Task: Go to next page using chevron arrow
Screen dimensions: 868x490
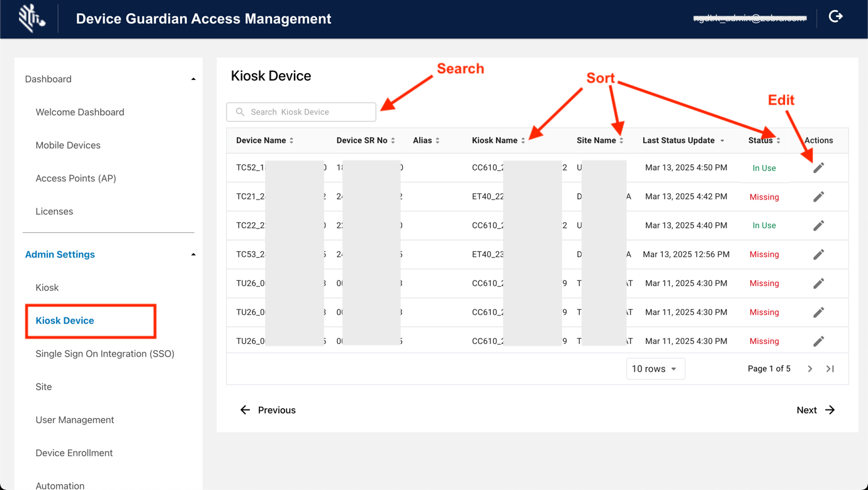Action: (810, 369)
